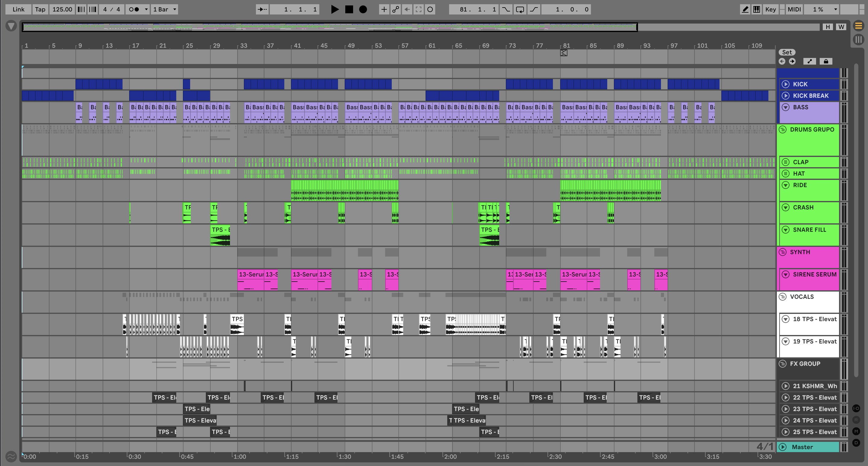Collapse the VOCALS group track

coord(783,297)
